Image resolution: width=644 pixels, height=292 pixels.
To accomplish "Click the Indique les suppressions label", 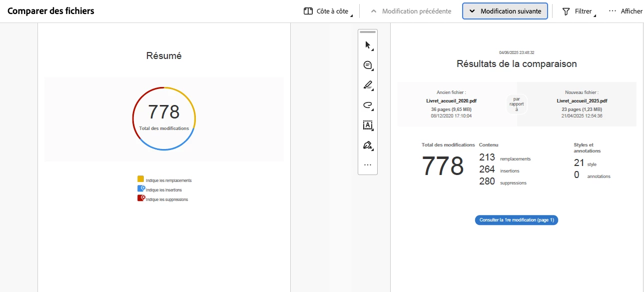I will coord(167,199).
